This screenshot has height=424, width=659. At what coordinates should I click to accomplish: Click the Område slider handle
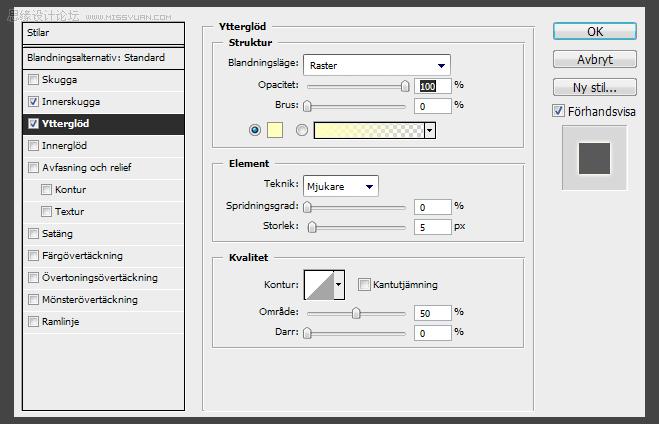[356, 313]
